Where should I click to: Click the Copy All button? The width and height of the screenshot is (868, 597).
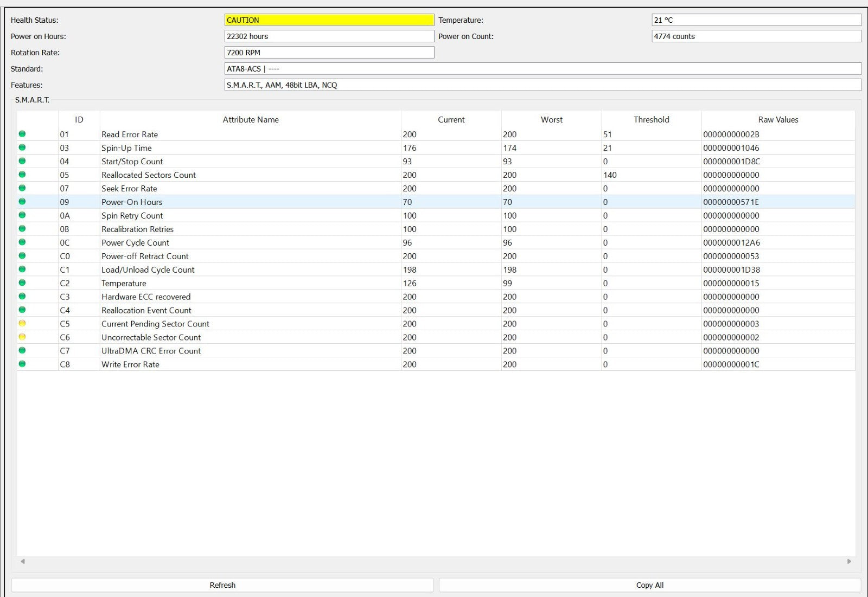tap(649, 585)
